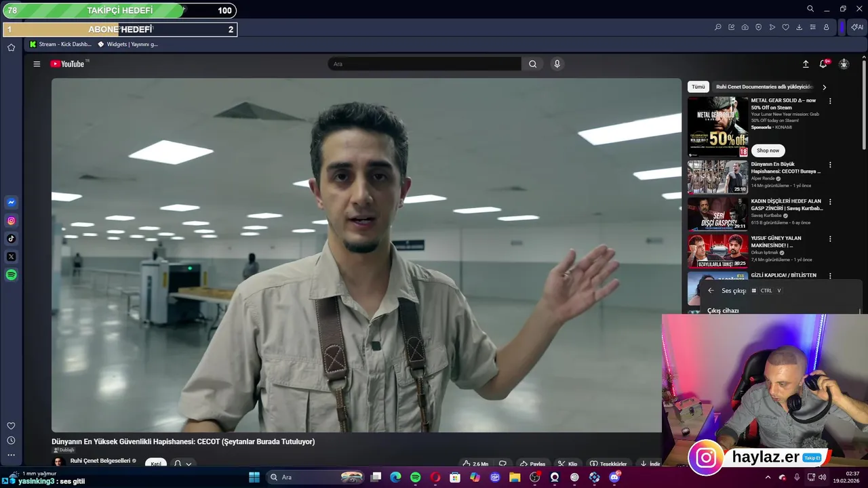The height and width of the screenshot is (488, 868).
Task: Click the browser toolbar heart icon
Action: [x=785, y=27]
